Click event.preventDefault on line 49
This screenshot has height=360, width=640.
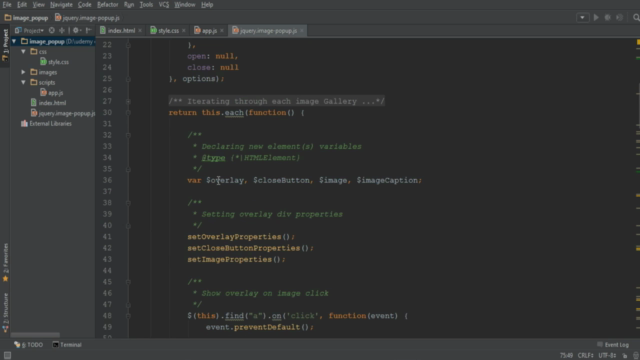[x=253, y=327]
